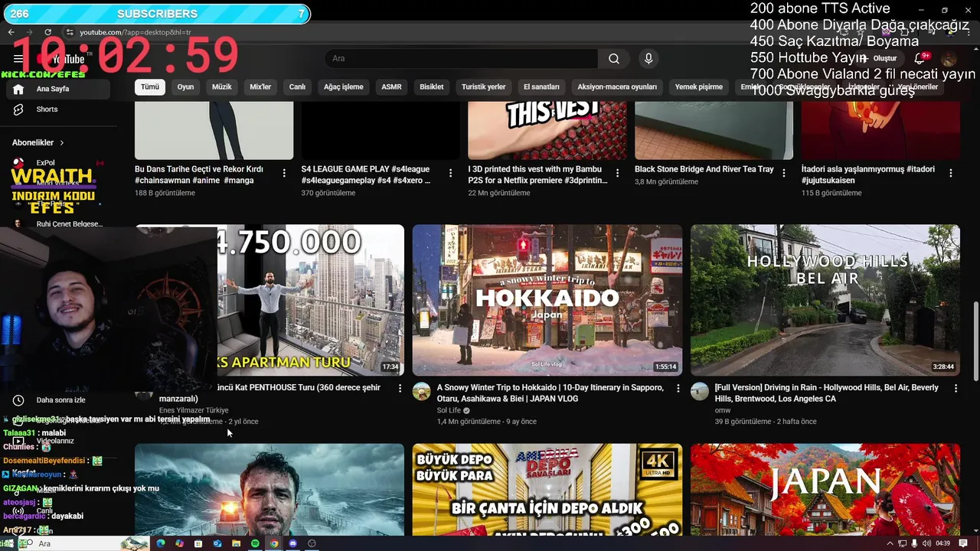This screenshot has width=980, height=551.
Task: Click the search magnifier button
Action: tap(614, 59)
